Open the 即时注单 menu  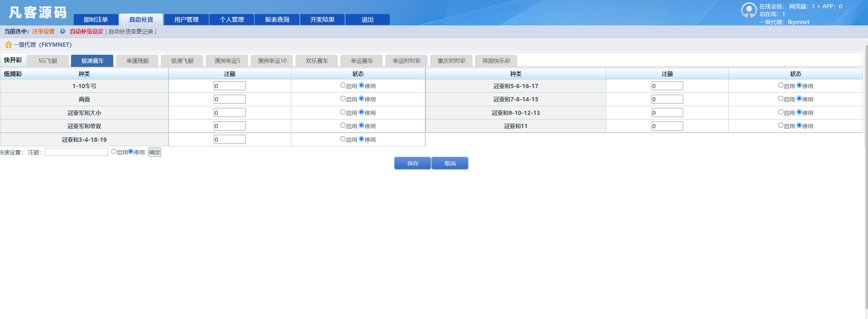coord(96,20)
